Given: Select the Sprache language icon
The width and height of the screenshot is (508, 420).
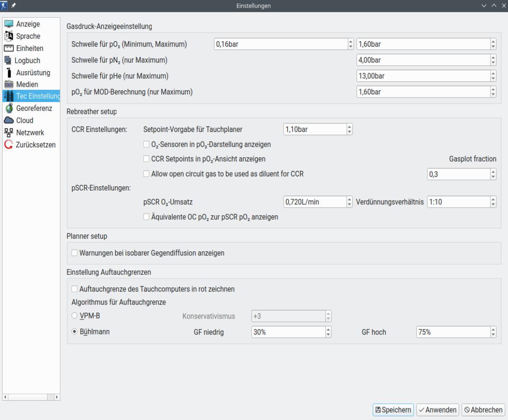Looking at the screenshot, I should click(x=8, y=36).
